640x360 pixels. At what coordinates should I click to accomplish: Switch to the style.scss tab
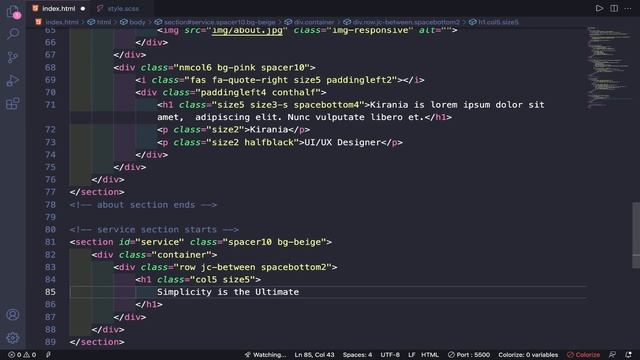pos(122,9)
